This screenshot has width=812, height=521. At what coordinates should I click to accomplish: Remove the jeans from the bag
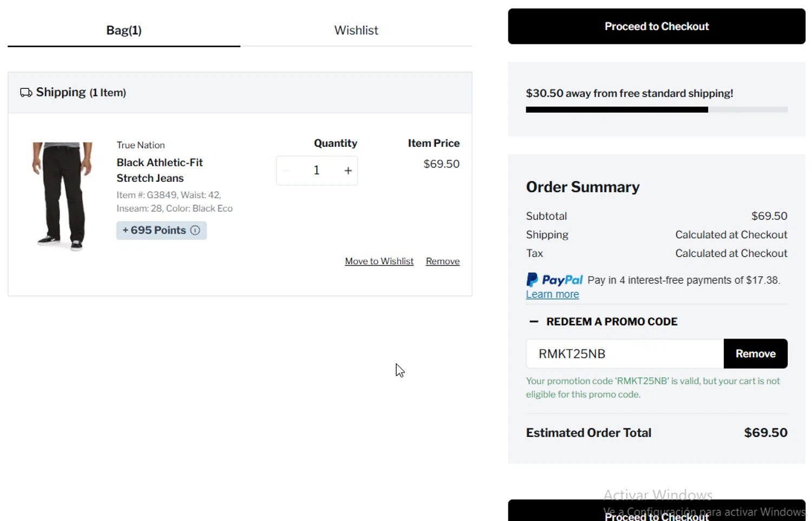click(442, 261)
